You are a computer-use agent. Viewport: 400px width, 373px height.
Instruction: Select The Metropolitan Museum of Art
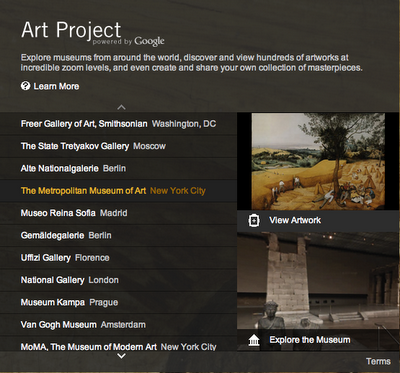click(x=118, y=191)
